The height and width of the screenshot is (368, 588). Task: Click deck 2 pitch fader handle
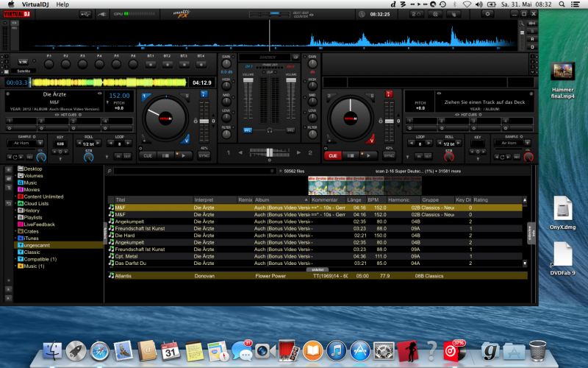tap(390, 121)
